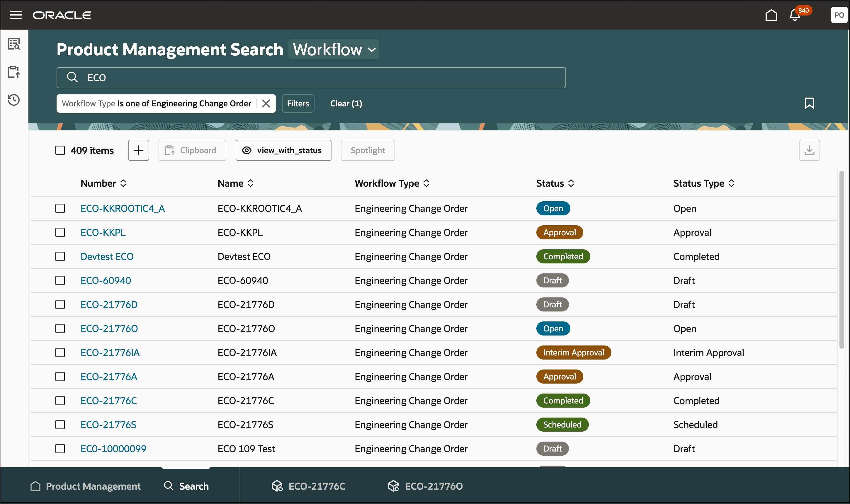Check the Devtest ECO row checkbox
The height and width of the screenshot is (504, 850).
click(x=60, y=256)
